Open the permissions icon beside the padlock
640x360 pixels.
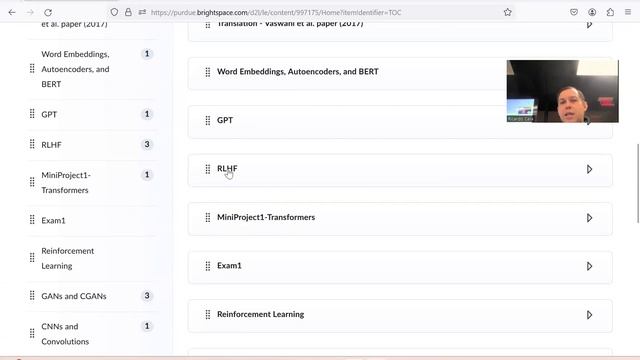pyautogui.click(x=142, y=12)
